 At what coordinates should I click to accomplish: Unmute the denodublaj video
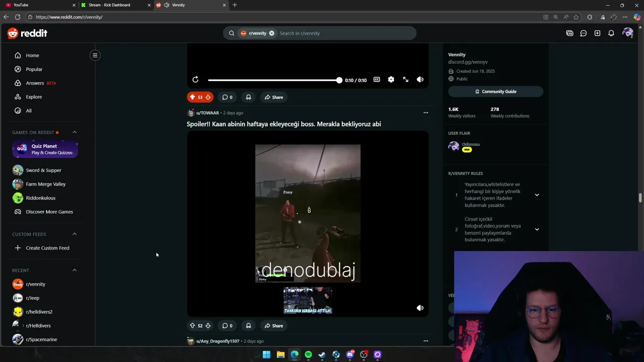point(420,308)
